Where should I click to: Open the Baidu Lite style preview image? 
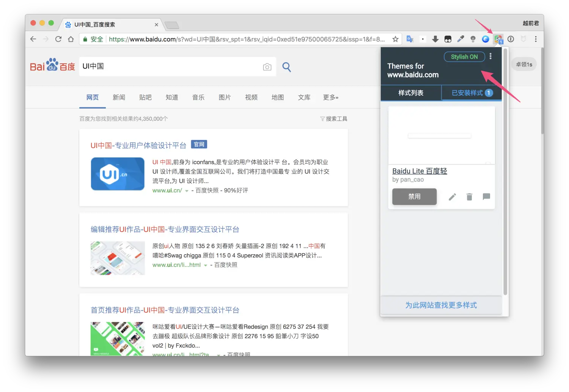(442, 135)
